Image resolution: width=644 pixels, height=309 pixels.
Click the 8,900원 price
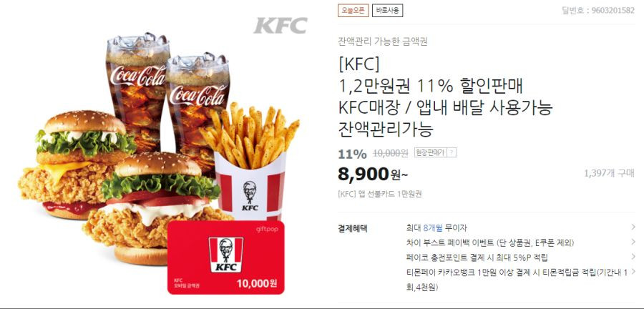point(373,175)
